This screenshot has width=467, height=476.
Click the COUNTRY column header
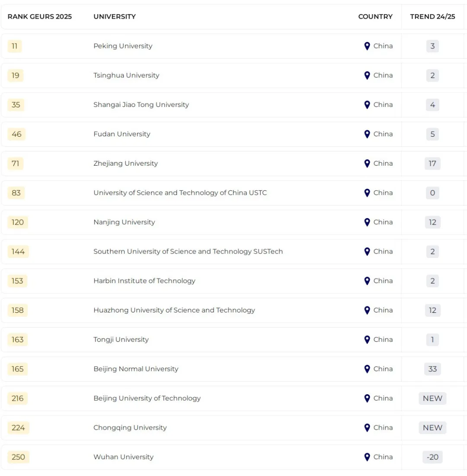(x=375, y=16)
